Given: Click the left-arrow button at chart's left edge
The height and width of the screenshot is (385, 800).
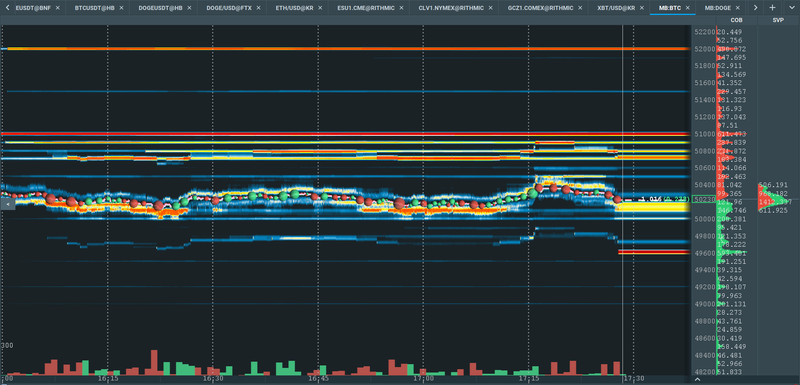Looking at the screenshot, I should pyautogui.click(x=7, y=204).
